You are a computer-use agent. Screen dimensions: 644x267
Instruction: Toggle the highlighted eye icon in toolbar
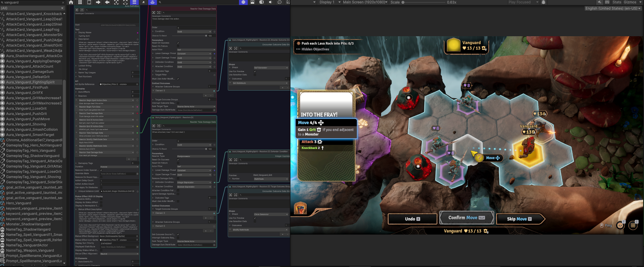coord(152,2)
